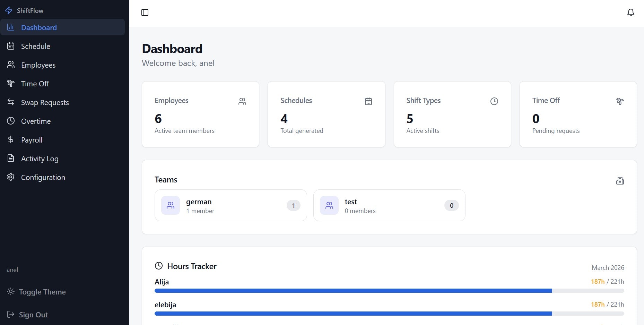Click clock icon on Shift Types card
This screenshot has width=644, height=325.
pyautogui.click(x=494, y=101)
